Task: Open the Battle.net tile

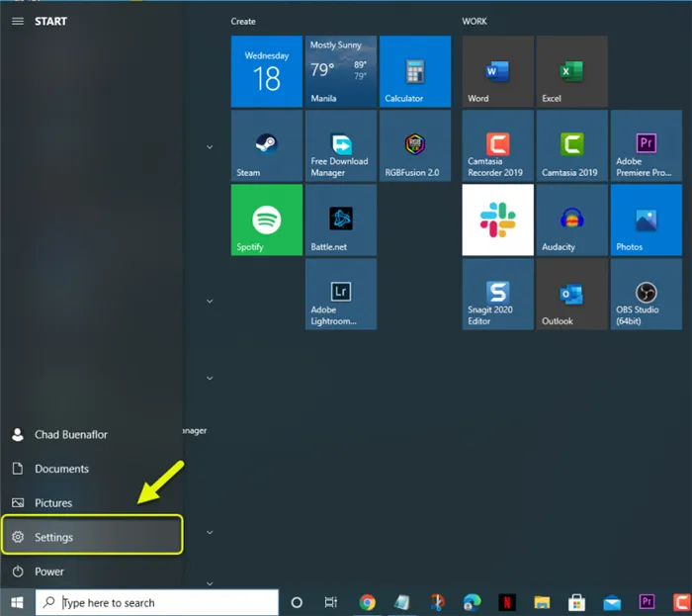Action: (x=341, y=220)
